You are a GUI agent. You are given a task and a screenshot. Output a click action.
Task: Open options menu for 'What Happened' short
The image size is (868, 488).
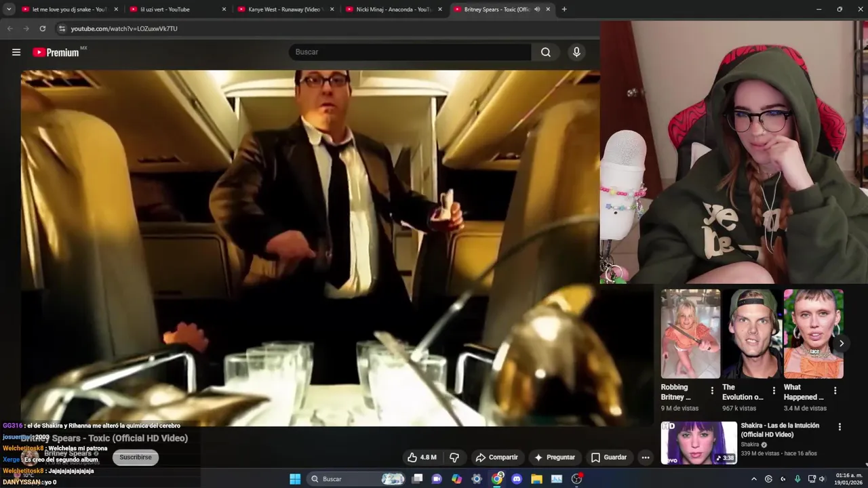coord(835,390)
